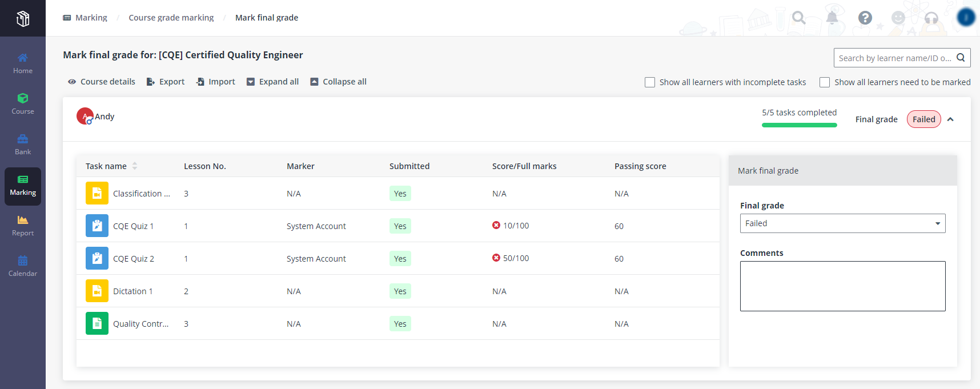Viewport: 980px width, 389px height.
Task: Click the Passing score column header
Action: point(640,166)
